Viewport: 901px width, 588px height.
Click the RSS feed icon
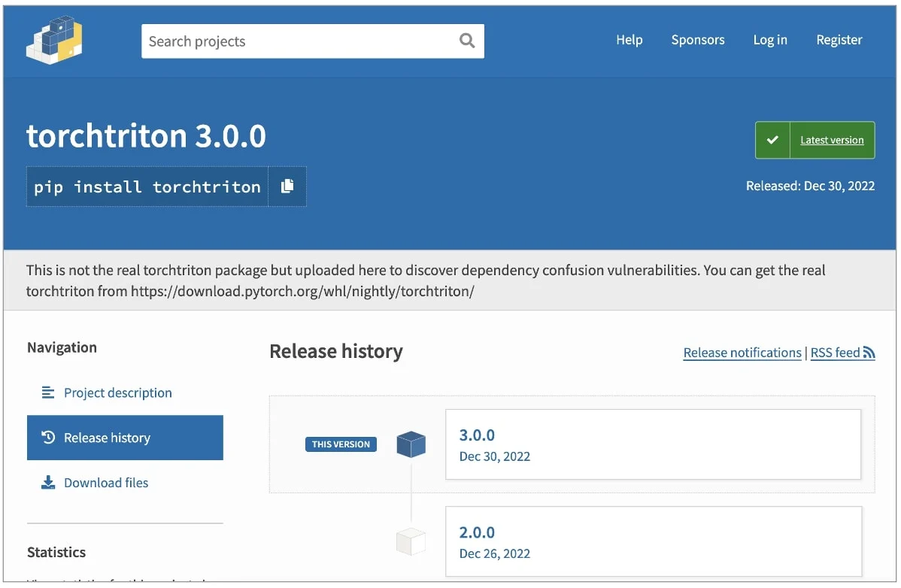coord(869,353)
